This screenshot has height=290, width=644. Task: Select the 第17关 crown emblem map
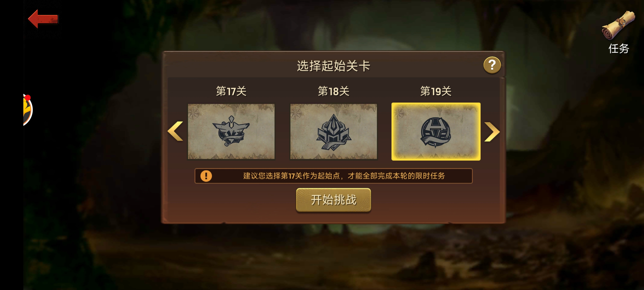tap(231, 132)
